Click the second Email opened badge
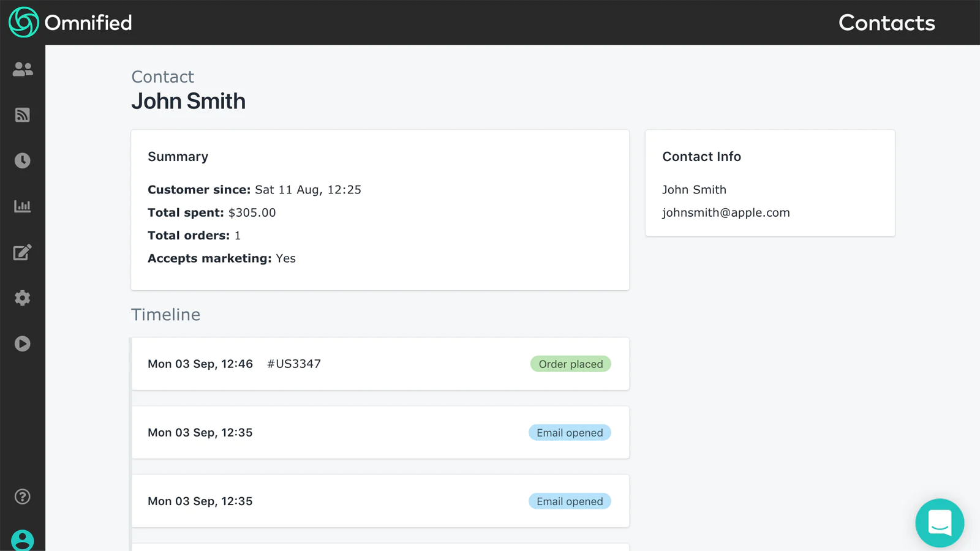Image resolution: width=980 pixels, height=551 pixels. [x=570, y=501]
